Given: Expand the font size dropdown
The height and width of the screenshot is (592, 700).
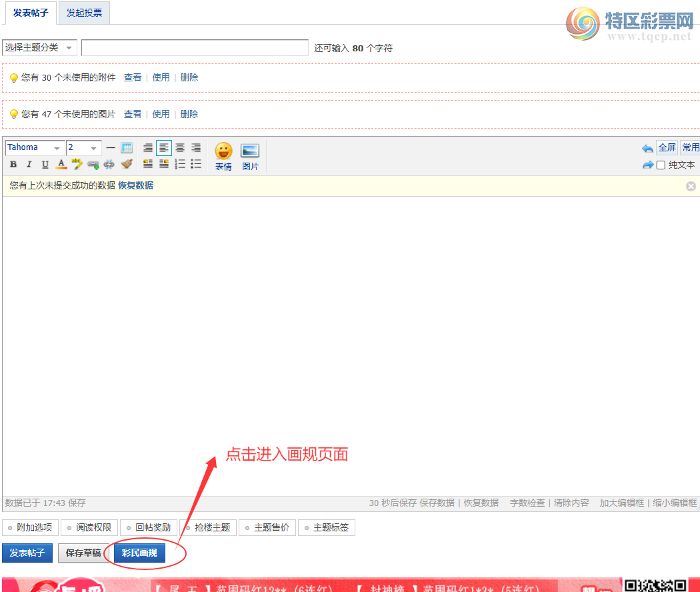Looking at the screenshot, I should tap(83, 147).
